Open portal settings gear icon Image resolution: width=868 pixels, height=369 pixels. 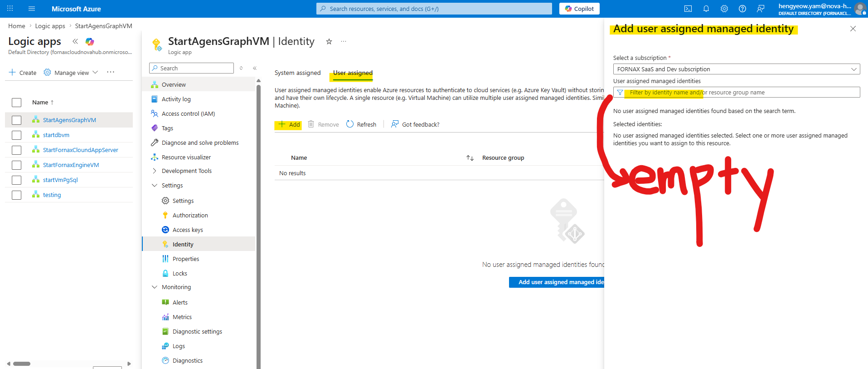coord(724,9)
